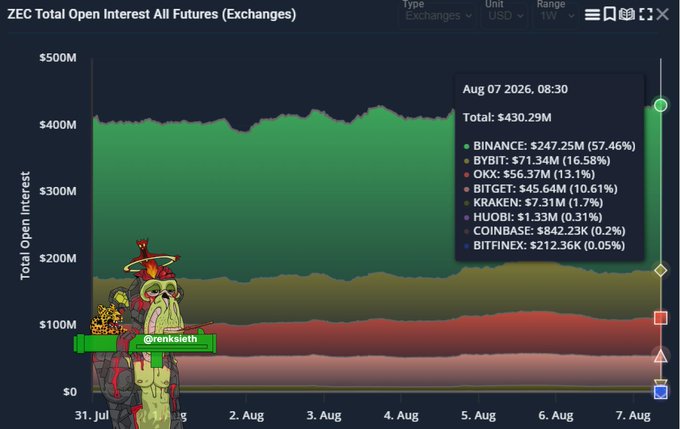Click the BYBIT $71.34M tooltip row
This screenshot has height=429, width=680.
click(537, 160)
